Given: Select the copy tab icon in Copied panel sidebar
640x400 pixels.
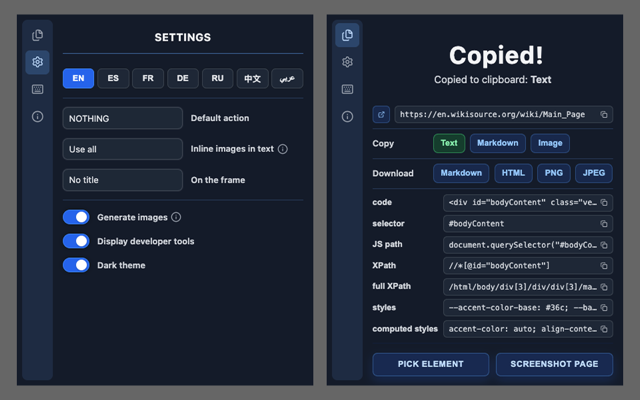Looking at the screenshot, I should point(347,35).
